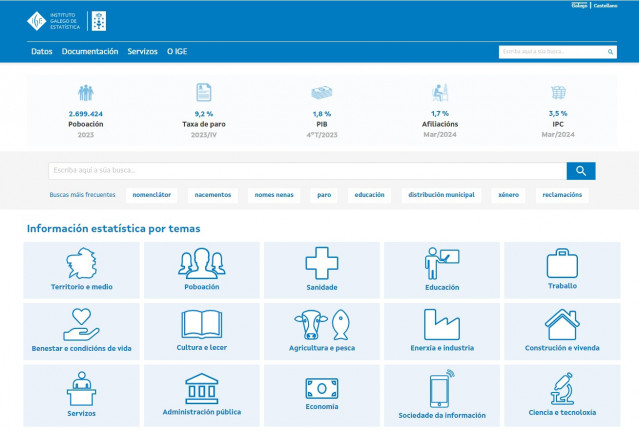Click the population people icon above 2.699.424

point(86,93)
